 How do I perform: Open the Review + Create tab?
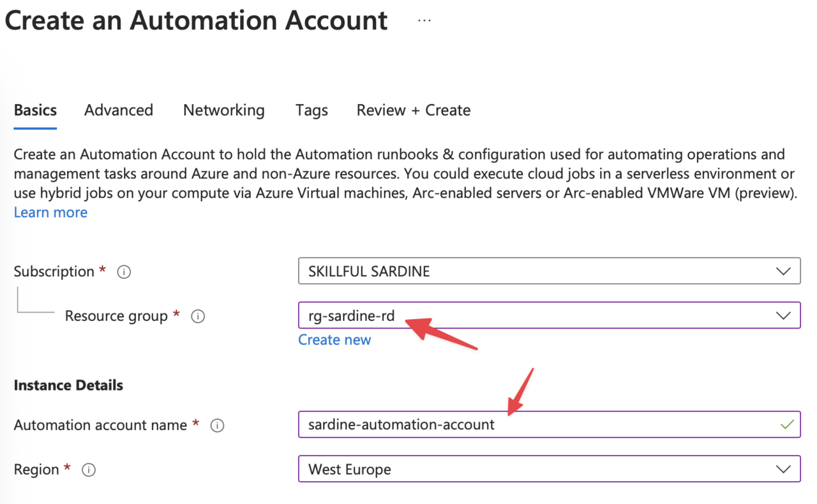(x=414, y=110)
